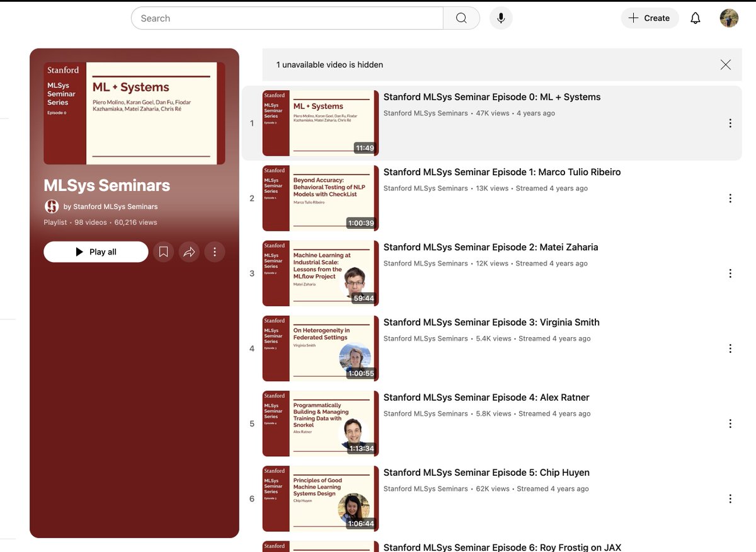Open options menu for Episode 1: Marco Tulio Ribeiro
Image resolution: width=756 pixels, height=552 pixels.
(x=730, y=198)
